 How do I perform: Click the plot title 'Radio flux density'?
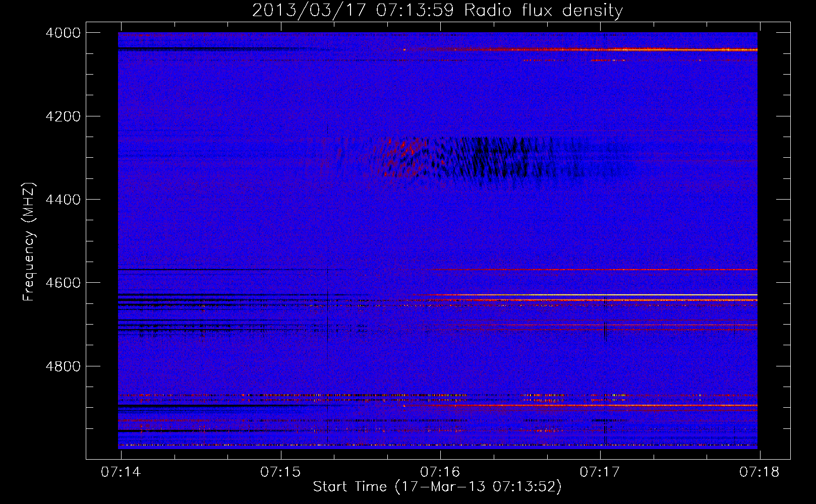[x=543, y=10]
